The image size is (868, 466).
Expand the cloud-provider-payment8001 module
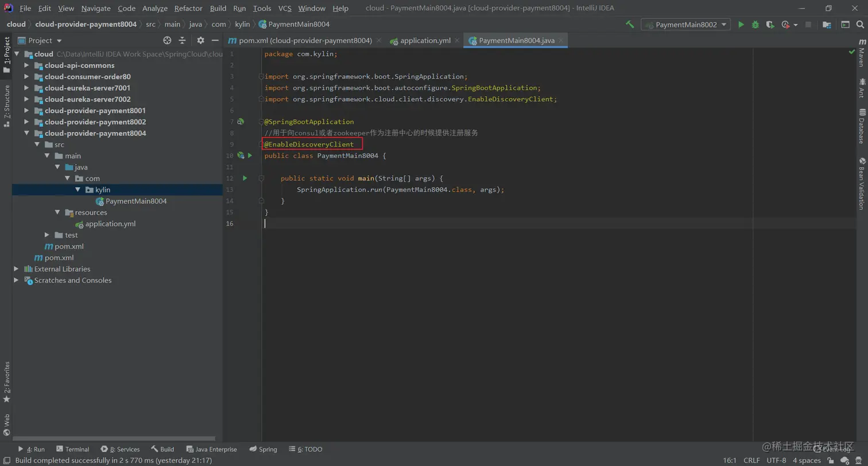(26, 111)
